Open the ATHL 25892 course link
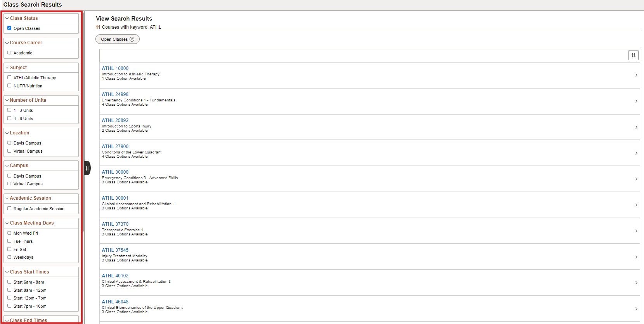This screenshot has height=324, width=644. (115, 120)
